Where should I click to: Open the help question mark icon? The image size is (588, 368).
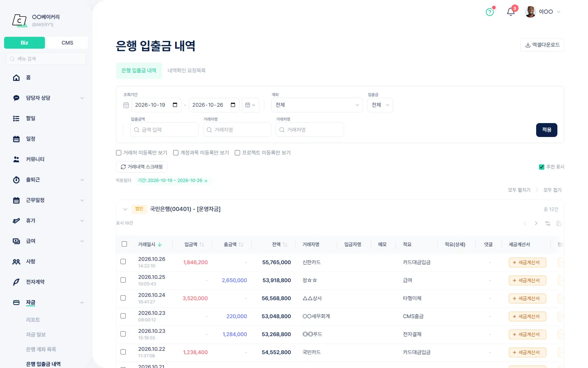point(490,12)
